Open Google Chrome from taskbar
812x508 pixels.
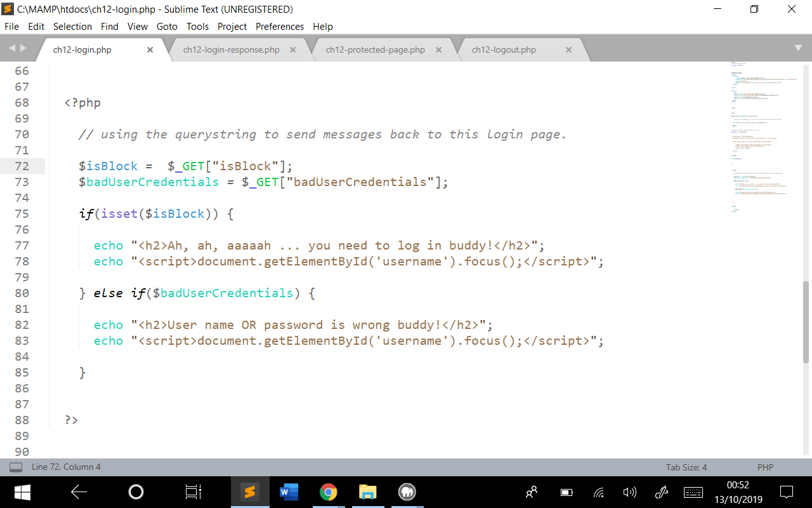point(328,491)
